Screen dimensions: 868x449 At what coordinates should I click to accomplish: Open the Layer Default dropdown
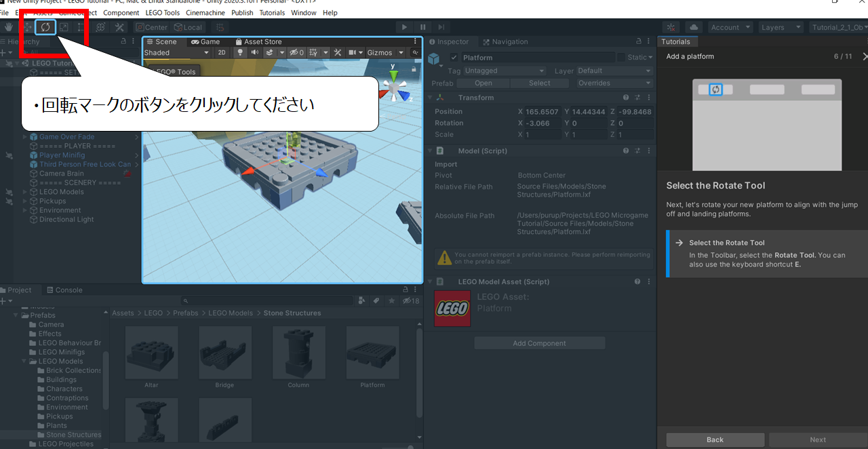(614, 71)
